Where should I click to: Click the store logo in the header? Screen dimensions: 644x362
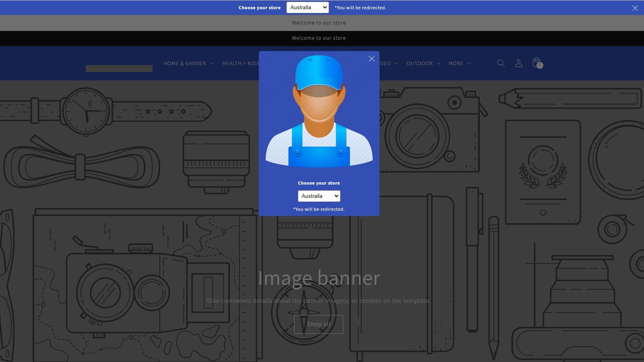(x=119, y=68)
